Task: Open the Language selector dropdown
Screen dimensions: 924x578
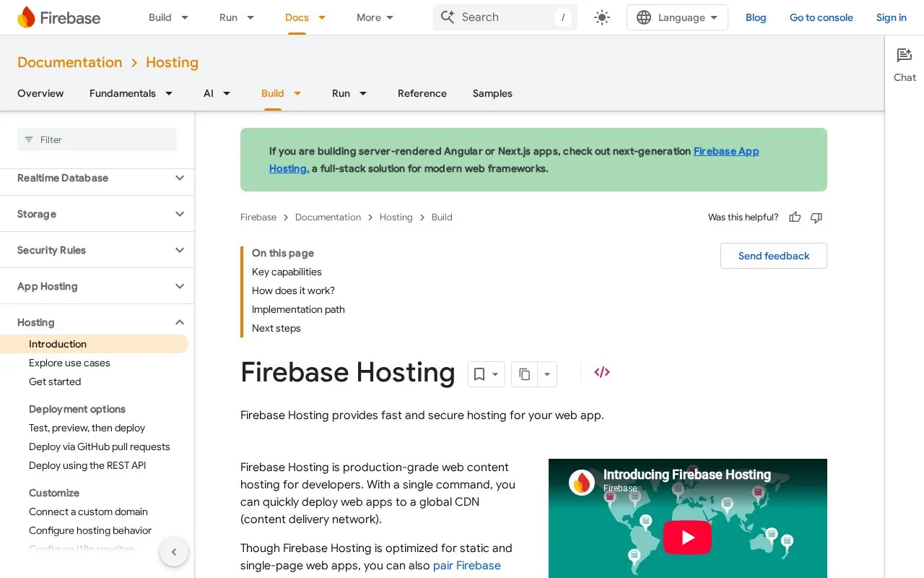Action: (677, 17)
